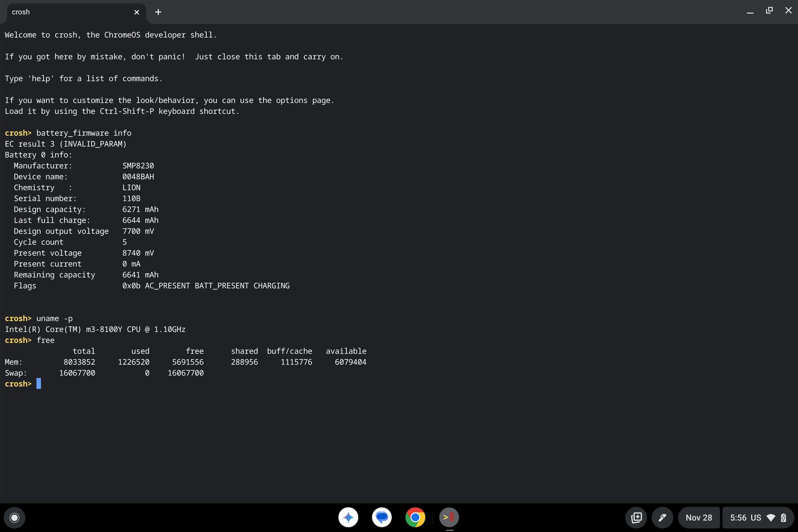Click the active crosh prompt cursor

[39, 384]
